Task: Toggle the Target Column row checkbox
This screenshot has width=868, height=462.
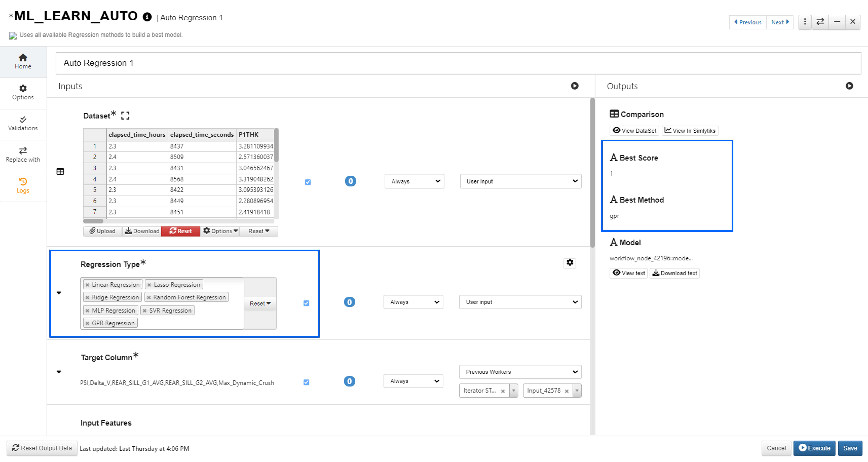Action: [306, 382]
